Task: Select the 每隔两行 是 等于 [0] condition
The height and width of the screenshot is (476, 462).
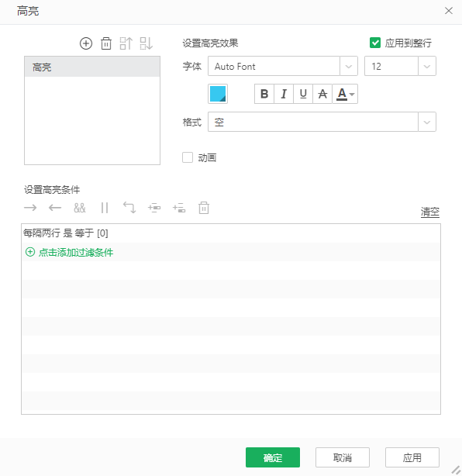Action: 66,233
